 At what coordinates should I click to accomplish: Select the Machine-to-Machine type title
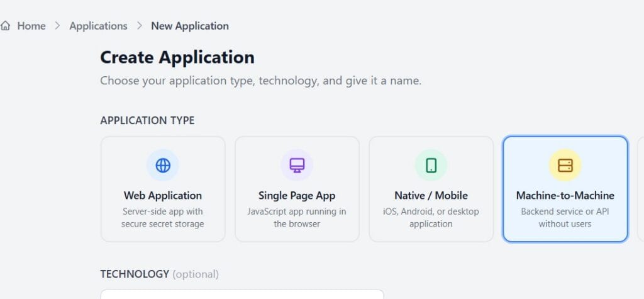coord(565,195)
